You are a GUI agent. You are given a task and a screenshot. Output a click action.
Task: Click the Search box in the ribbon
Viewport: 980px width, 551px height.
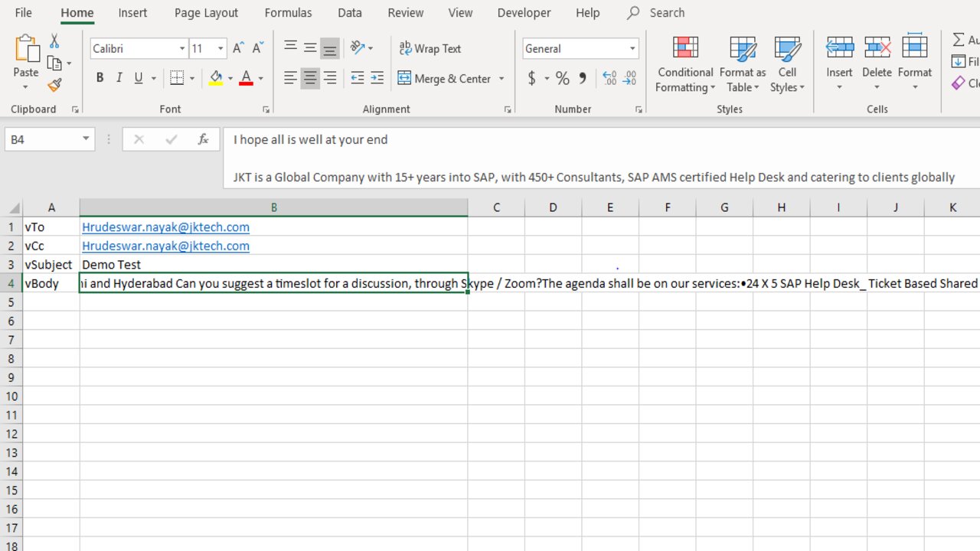pos(656,13)
